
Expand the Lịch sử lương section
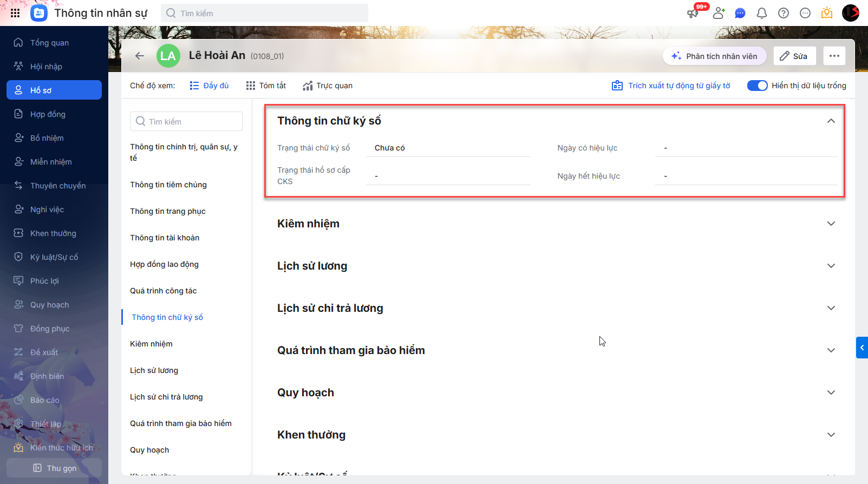click(831, 266)
